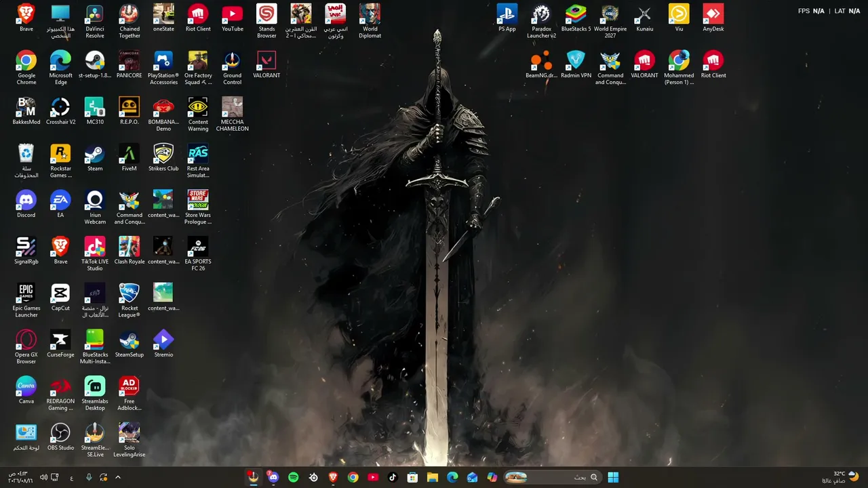
Task: Open the PS App shortcut
Action: [507, 19]
